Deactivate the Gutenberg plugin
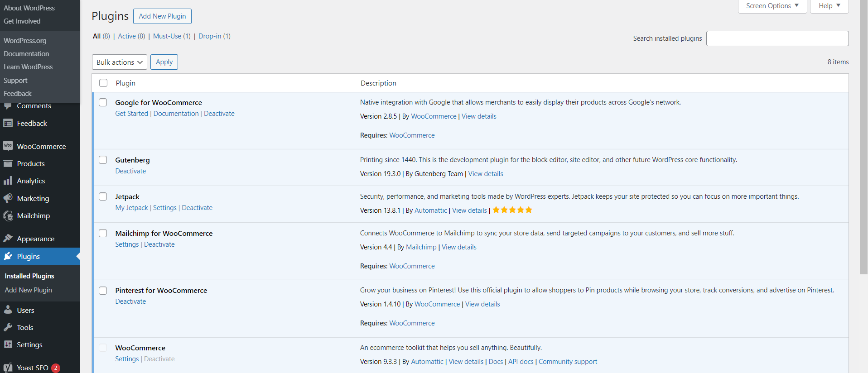The height and width of the screenshot is (373, 868). pyautogui.click(x=130, y=171)
